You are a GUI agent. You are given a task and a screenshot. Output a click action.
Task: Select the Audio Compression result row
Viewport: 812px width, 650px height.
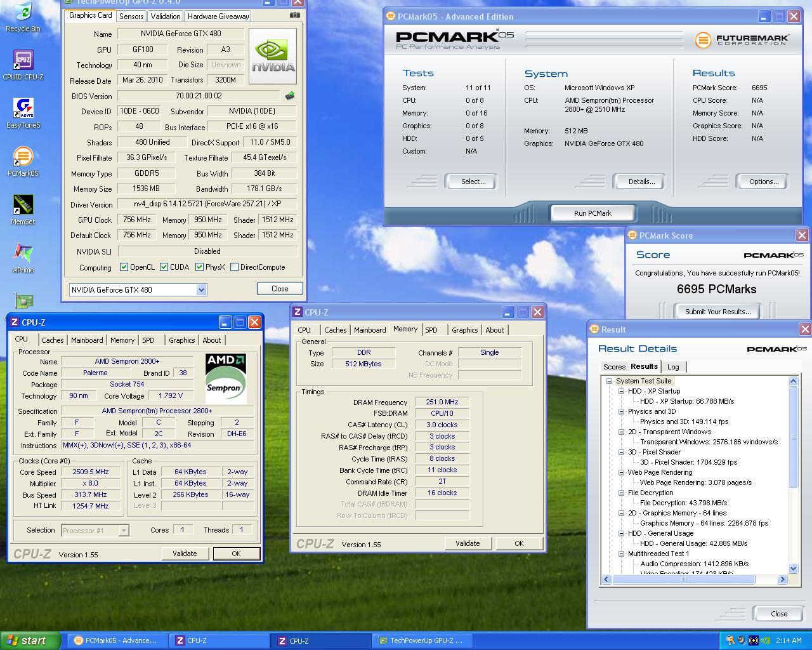(695, 564)
